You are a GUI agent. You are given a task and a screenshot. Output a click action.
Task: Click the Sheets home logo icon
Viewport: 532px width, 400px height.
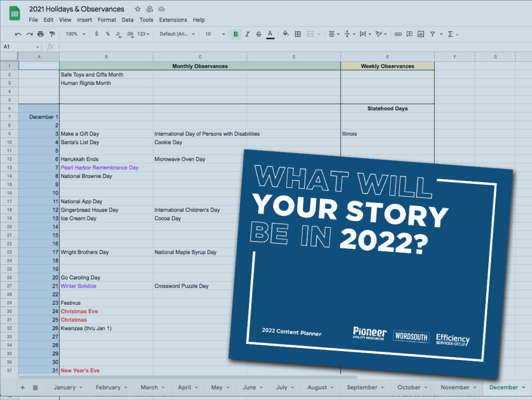[x=15, y=14]
